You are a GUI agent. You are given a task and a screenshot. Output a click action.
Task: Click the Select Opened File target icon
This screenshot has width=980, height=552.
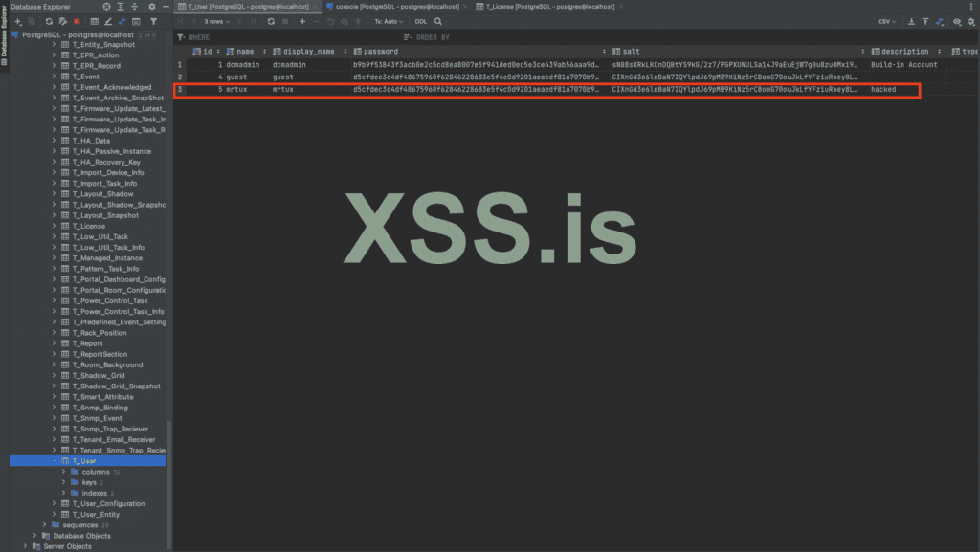pos(106,7)
